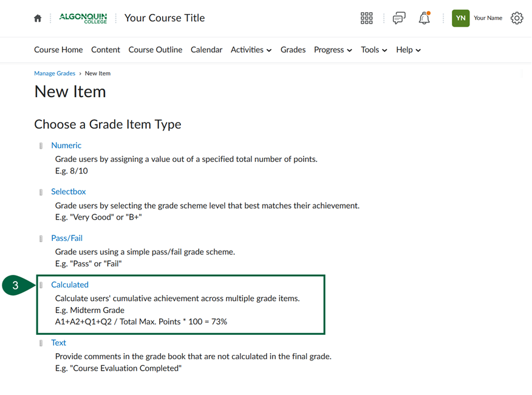The height and width of the screenshot is (395, 532).
Task: Navigate to Course Home
Action: [58, 50]
